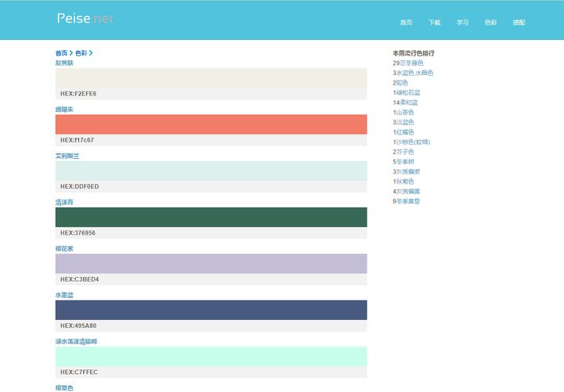Open the 驼色 ranking link
564x392 pixels.
(402, 83)
